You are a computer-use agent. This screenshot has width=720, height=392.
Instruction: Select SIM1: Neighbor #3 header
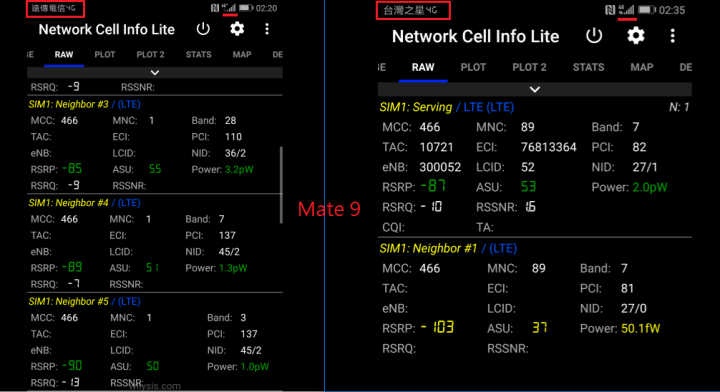coord(84,104)
